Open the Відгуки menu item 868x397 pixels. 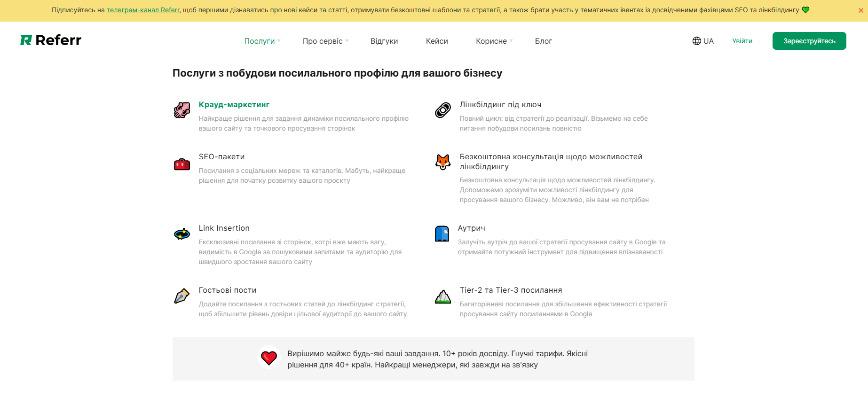[x=384, y=41]
